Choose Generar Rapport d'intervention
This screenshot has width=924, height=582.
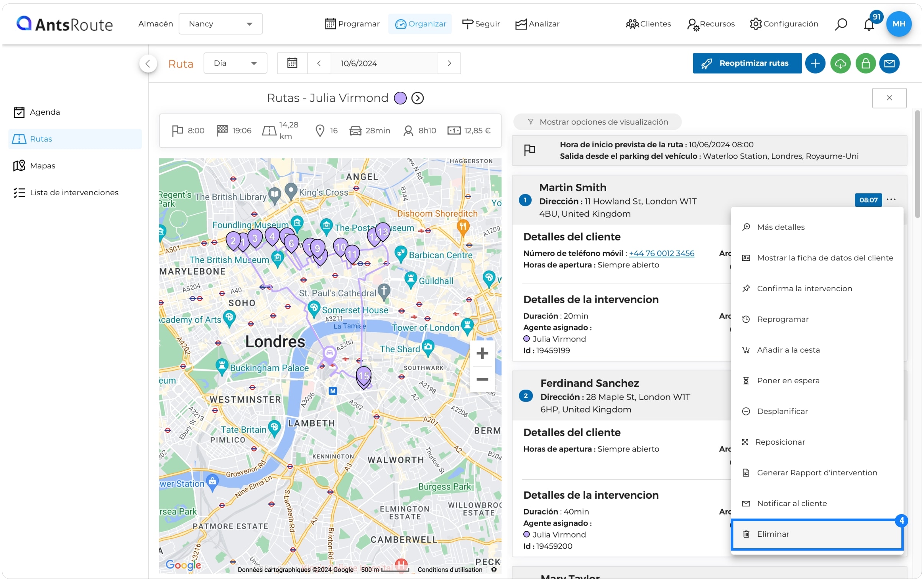click(x=817, y=473)
